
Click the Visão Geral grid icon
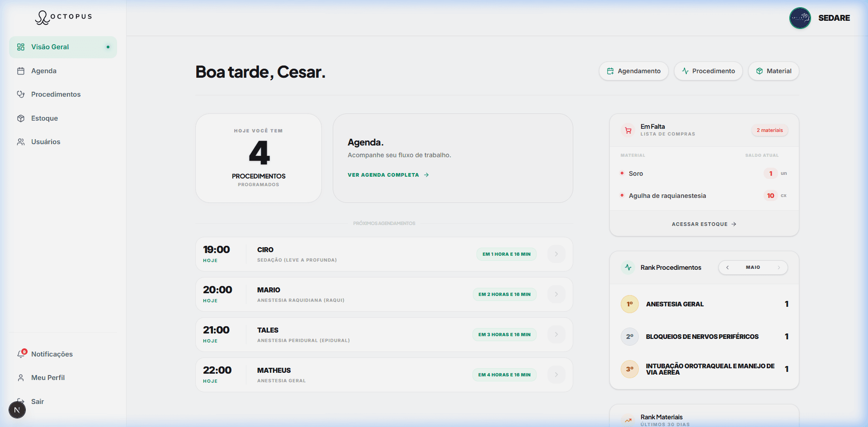point(21,47)
